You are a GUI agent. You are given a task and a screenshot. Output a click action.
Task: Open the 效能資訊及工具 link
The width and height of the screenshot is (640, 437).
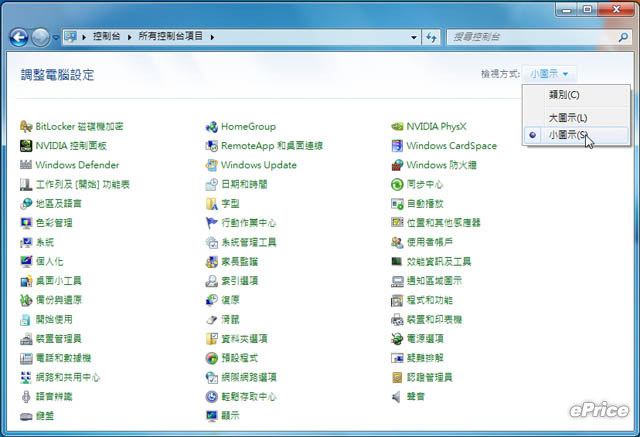[x=439, y=262]
